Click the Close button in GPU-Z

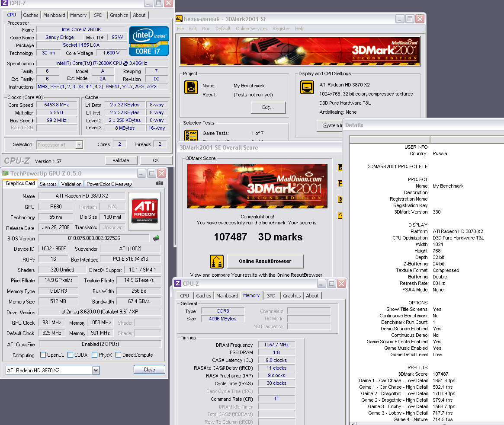[149, 369]
